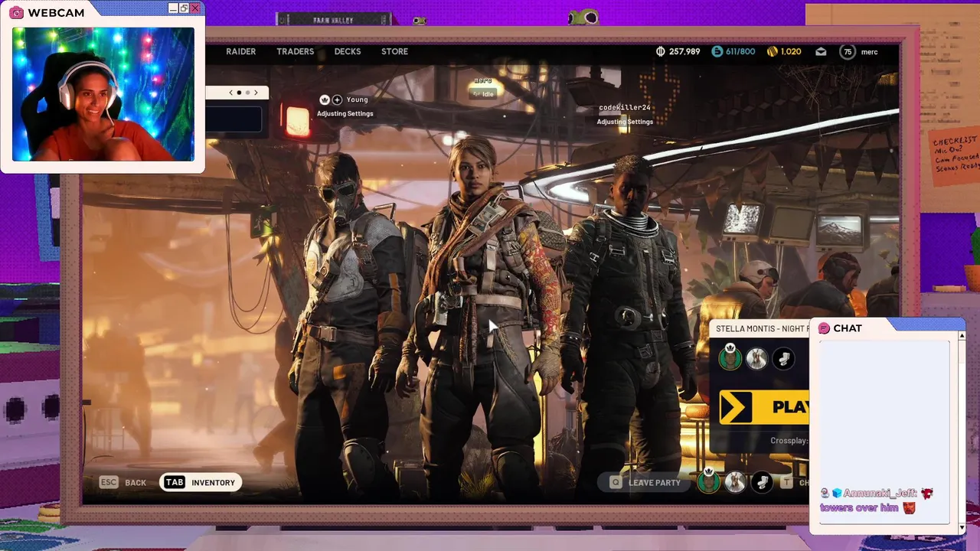Click the coin currency icon beside 257,989
980x551 pixels.
(661, 51)
